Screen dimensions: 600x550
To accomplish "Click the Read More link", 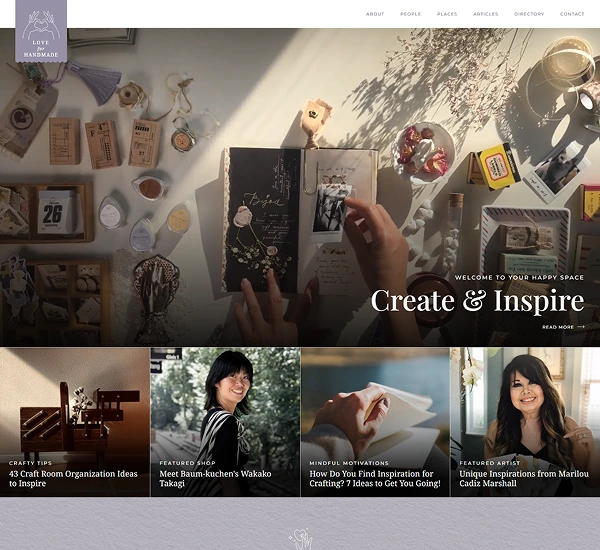I will tap(558, 327).
